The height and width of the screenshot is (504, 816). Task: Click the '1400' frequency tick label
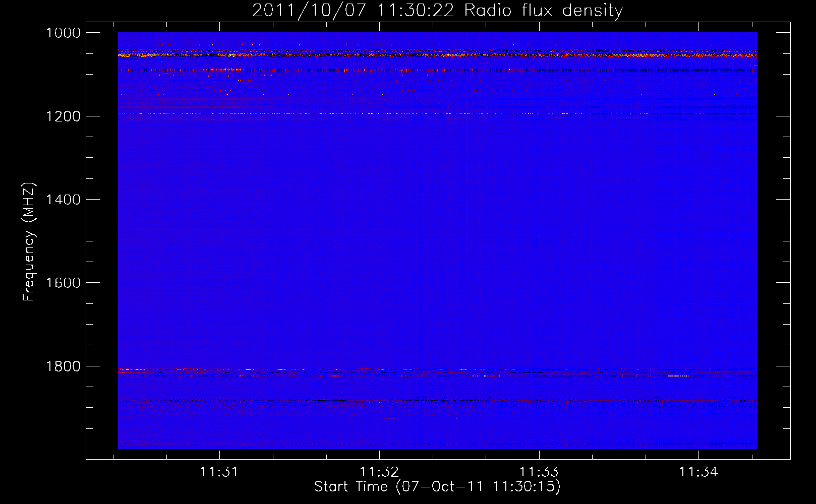pos(64,200)
